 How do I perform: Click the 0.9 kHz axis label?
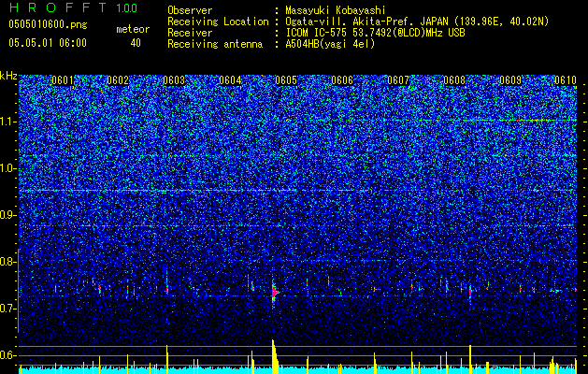7,215
